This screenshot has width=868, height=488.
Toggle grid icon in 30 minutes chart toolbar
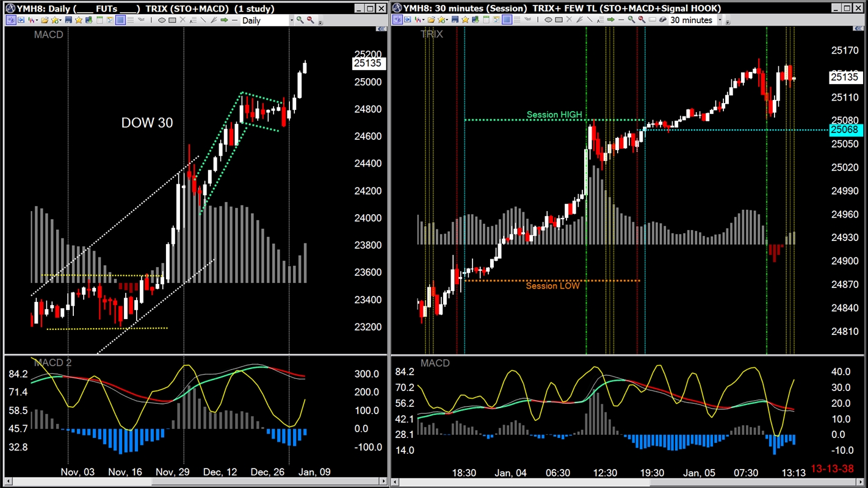click(507, 20)
